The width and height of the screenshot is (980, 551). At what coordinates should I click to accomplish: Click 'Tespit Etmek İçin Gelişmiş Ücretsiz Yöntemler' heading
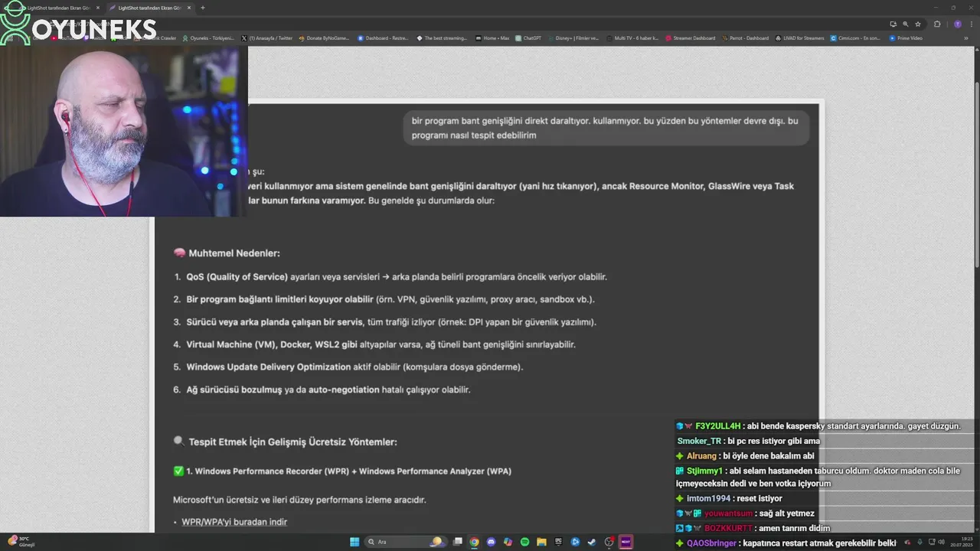(293, 442)
